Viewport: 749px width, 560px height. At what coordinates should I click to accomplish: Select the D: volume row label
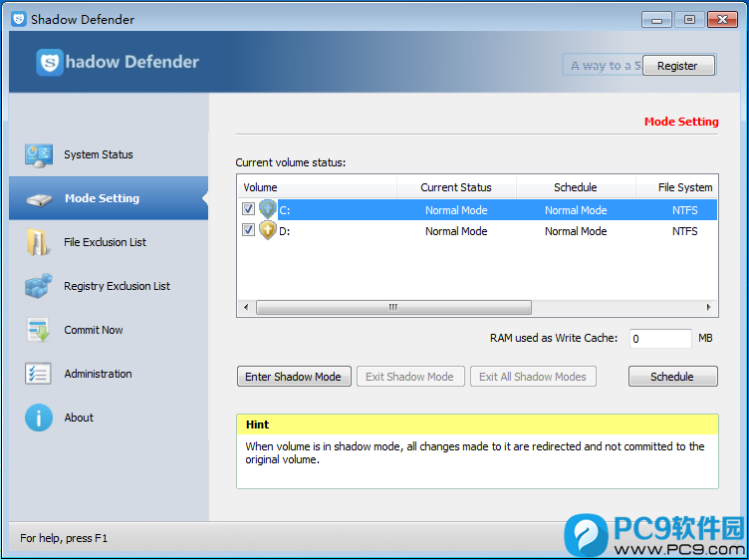click(285, 231)
